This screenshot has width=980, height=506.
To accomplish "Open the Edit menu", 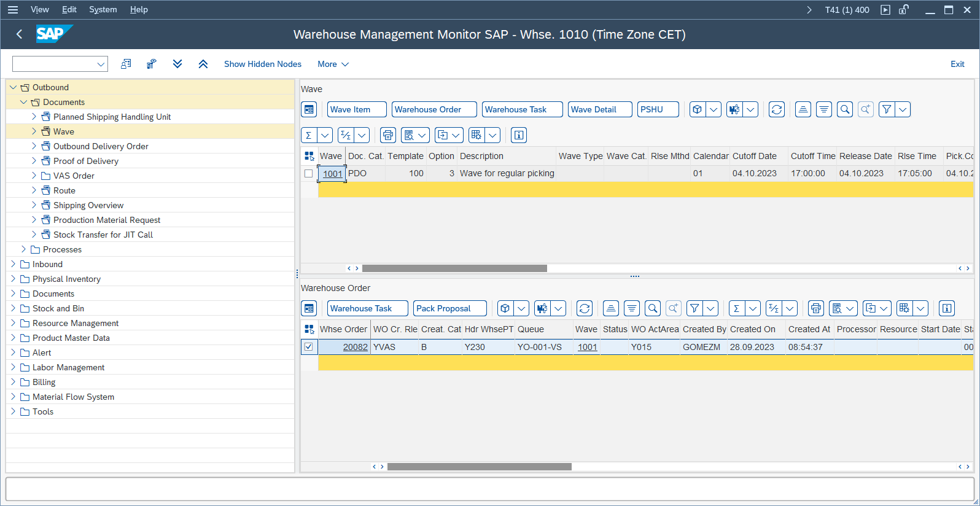I will [x=69, y=9].
